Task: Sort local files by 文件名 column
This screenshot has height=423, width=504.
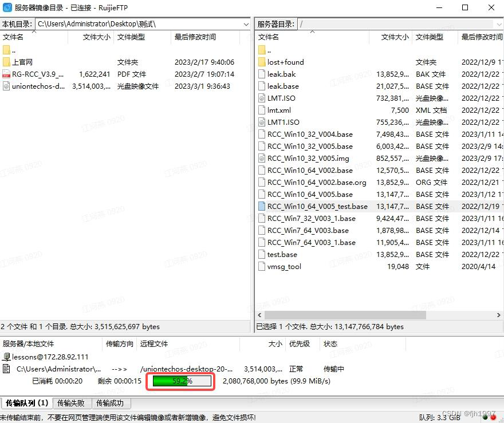Action: pyautogui.click(x=34, y=37)
